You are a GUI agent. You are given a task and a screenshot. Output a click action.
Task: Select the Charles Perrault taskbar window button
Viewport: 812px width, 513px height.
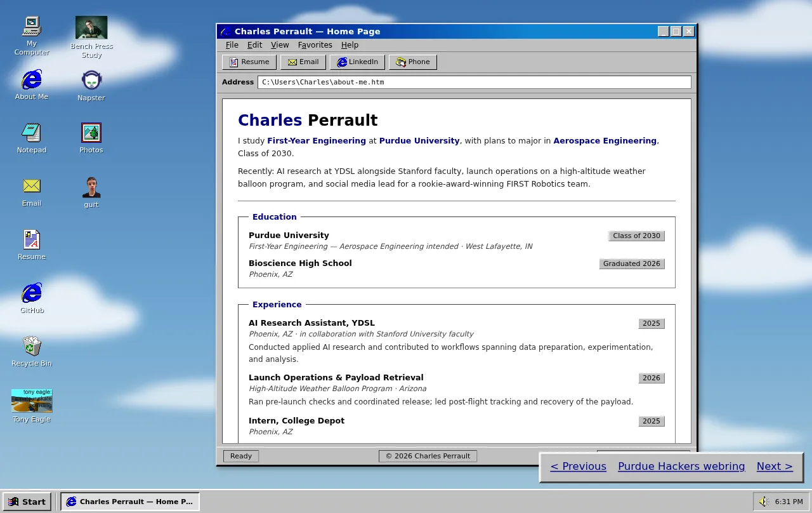(x=129, y=502)
